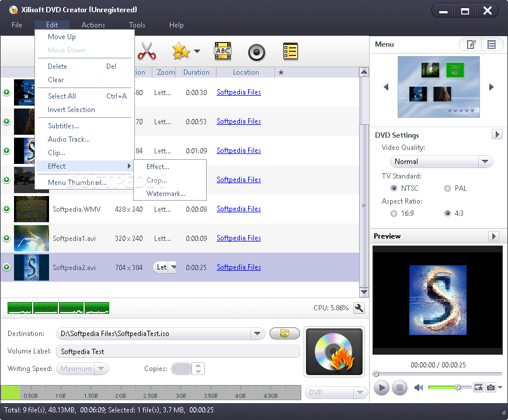Image resolution: width=508 pixels, height=420 pixels.
Task: Click the star column header
Action: click(x=281, y=72)
